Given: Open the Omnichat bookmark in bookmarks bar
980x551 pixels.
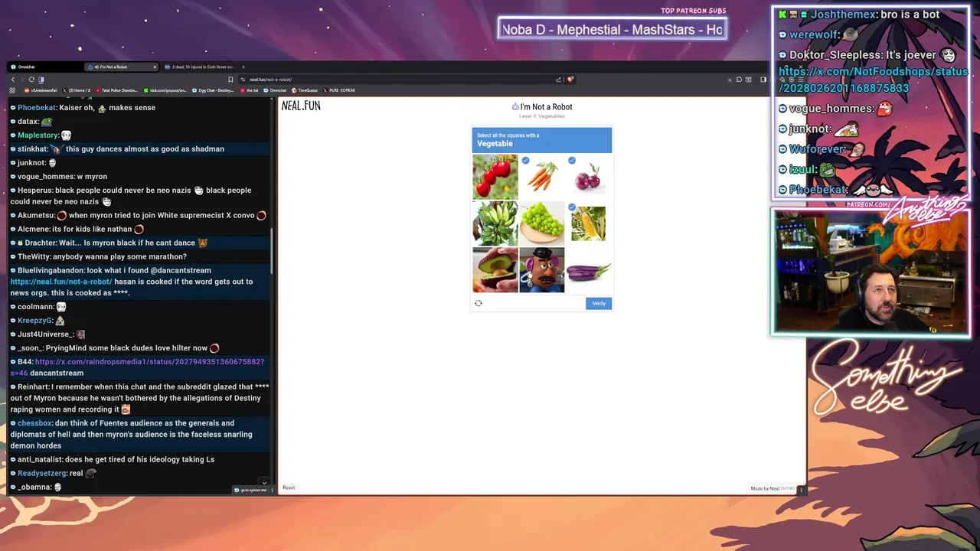Looking at the screenshot, I should (275, 90).
